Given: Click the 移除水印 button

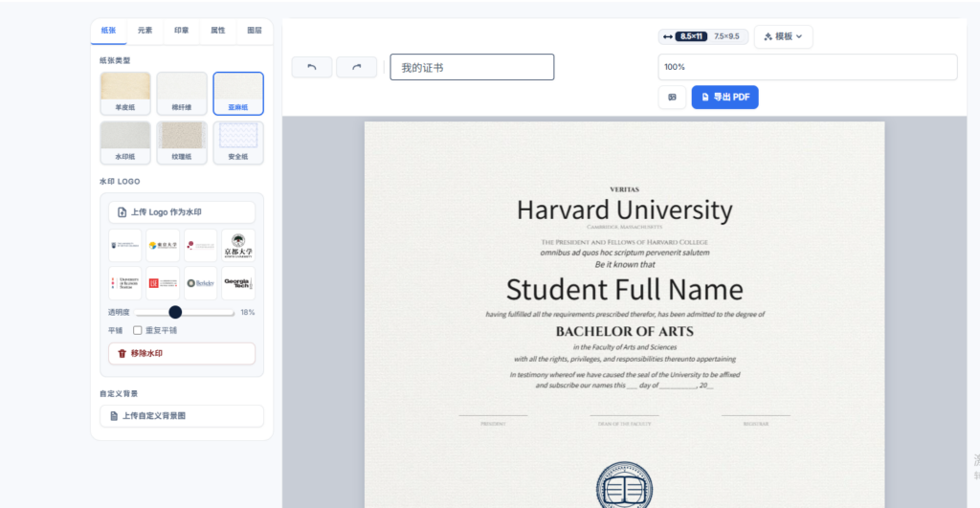Looking at the screenshot, I should point(182,354).
